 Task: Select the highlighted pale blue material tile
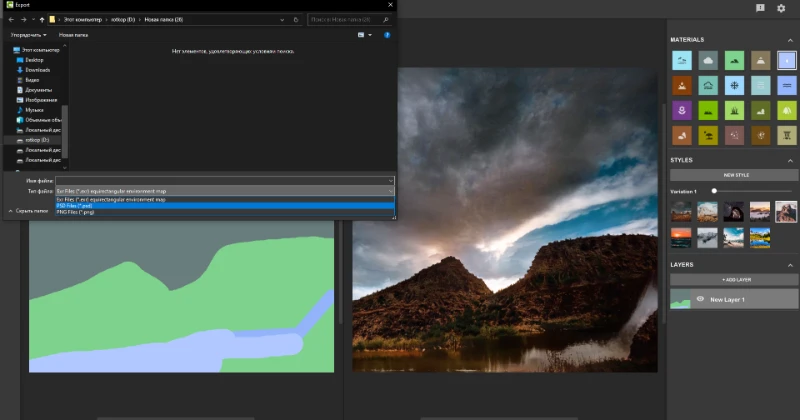pyautogui.click(x=787, y=60)
